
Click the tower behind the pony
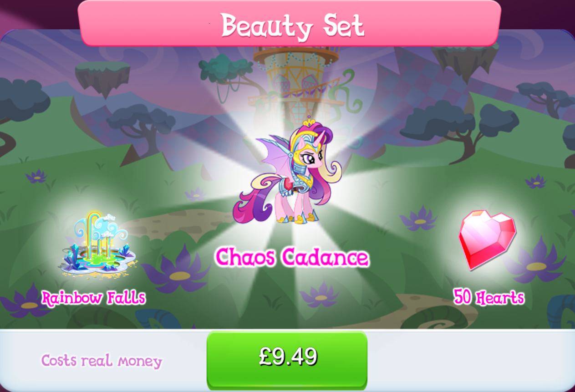[296, 77]
